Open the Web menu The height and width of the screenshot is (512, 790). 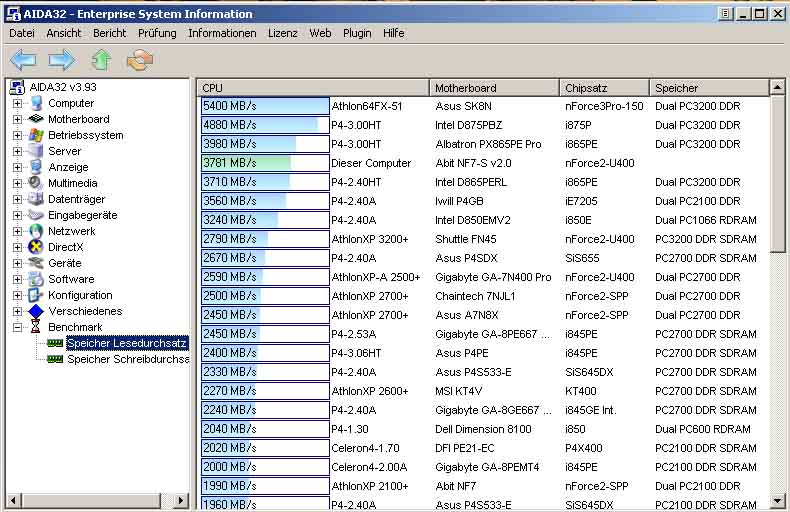click(x=320, y=33)
